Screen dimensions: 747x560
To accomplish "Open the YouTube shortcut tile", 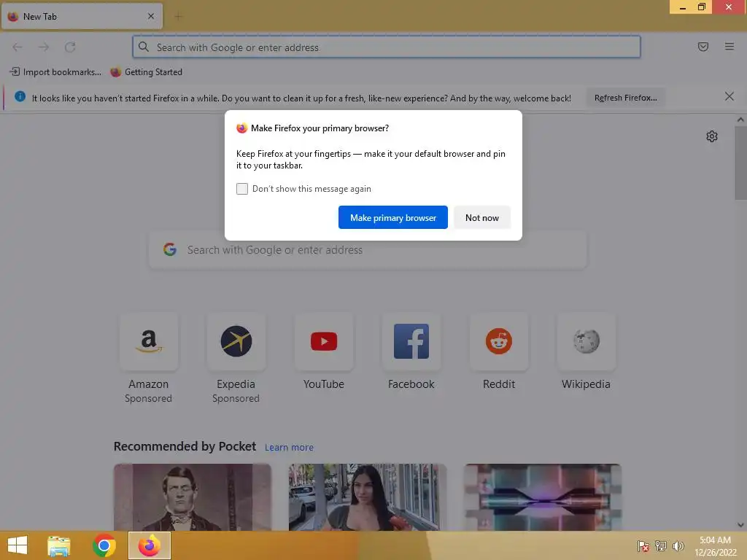I will click(x=323, y=341).
